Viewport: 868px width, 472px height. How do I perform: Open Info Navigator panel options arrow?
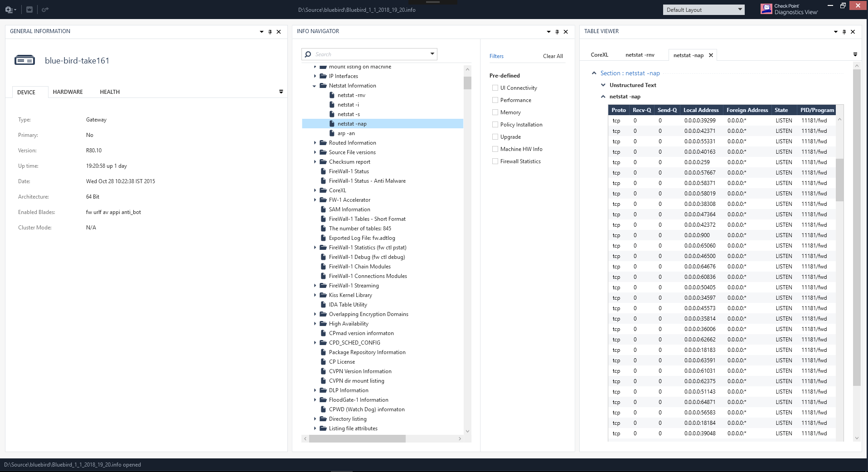(x=548, y=32)
